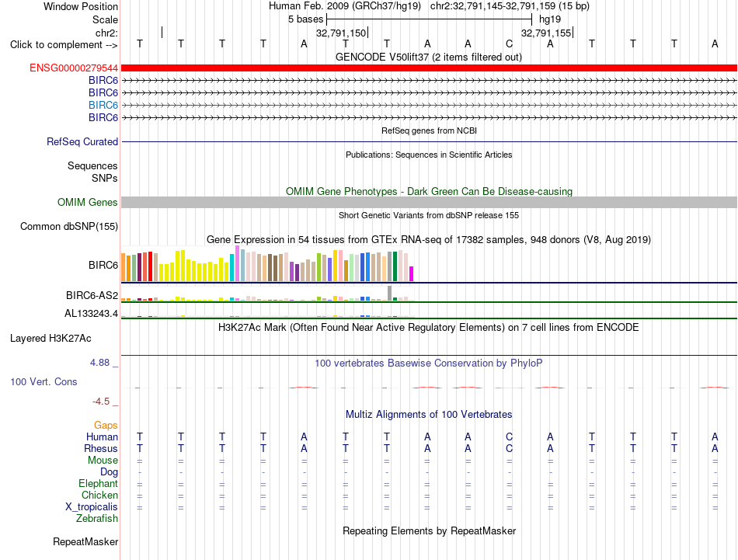Click the Elephant species row label
This screenshot has height=560, width=738.
coord(99,484)
